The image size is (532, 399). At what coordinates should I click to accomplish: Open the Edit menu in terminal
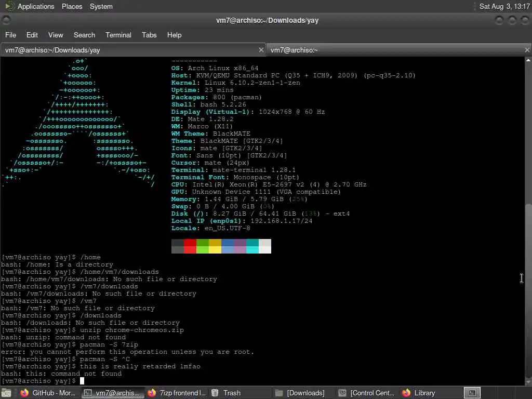32,35
